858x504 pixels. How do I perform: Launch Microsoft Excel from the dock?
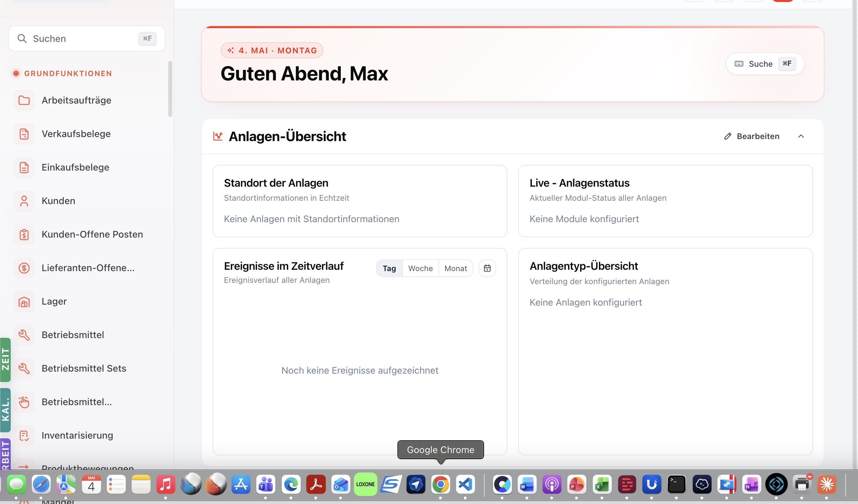point(602,484)
